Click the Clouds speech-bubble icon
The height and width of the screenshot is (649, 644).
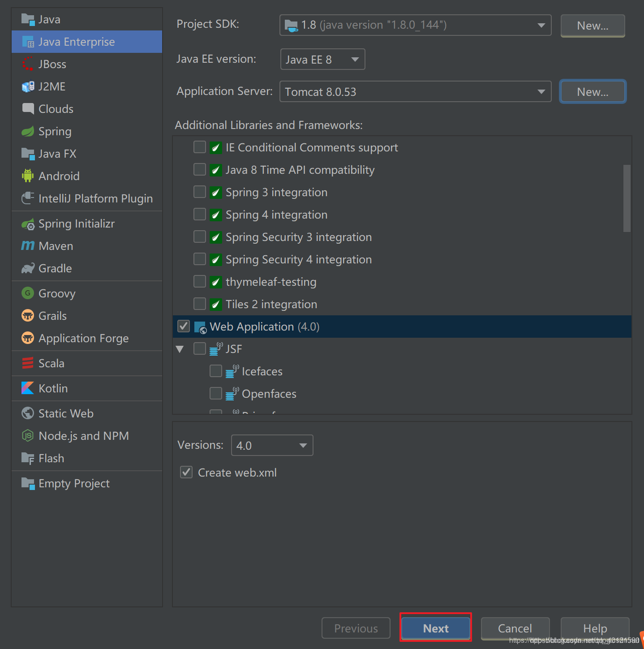[28, 109]
